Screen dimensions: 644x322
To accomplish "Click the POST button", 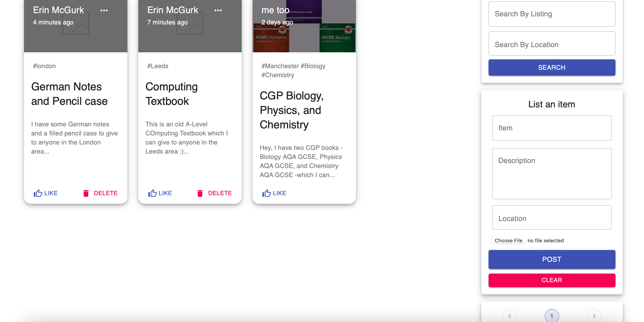I will [551, 259].
